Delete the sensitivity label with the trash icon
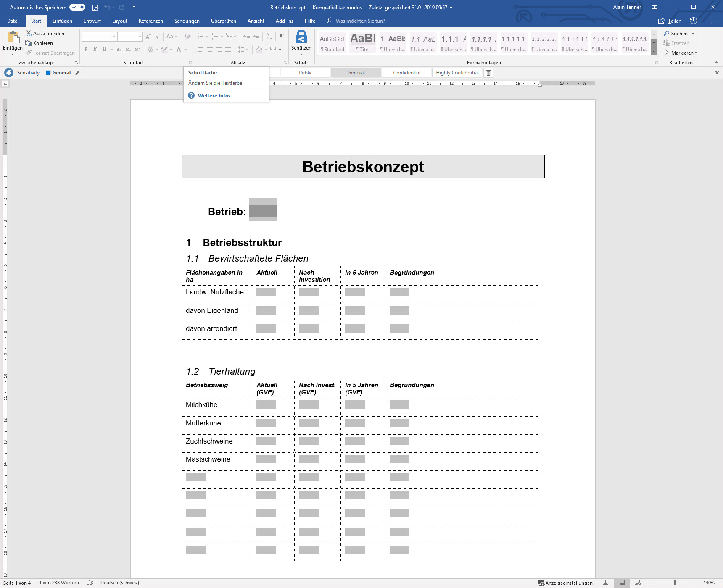Screen dimensions: 723x588 (x=488, y=73)
